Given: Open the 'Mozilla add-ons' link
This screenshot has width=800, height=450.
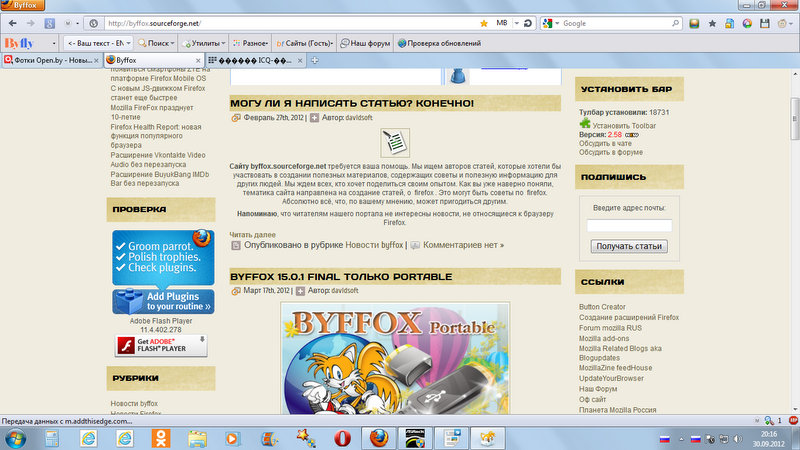Looking at the screenshot, I should 604,338.
